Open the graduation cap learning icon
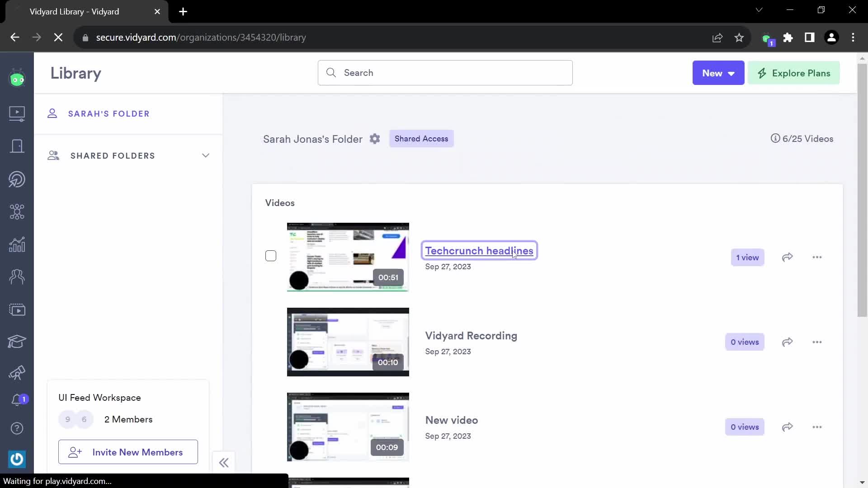Screen dimensions: 868x488 click(x=17, y=341)
